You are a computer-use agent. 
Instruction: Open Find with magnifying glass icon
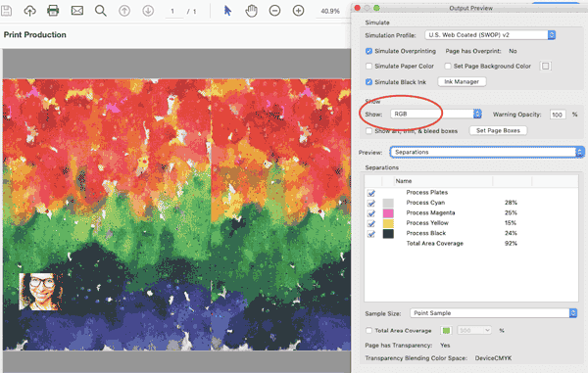pyautogui.click(x=101, y=11)
